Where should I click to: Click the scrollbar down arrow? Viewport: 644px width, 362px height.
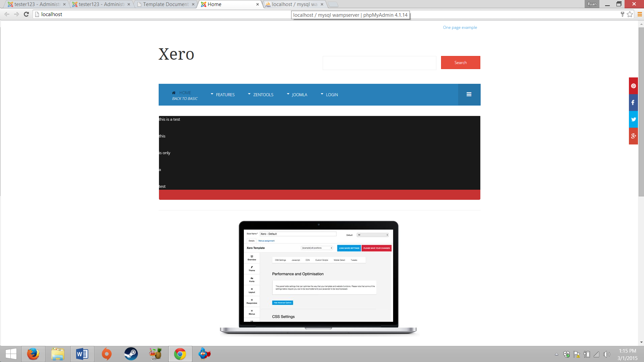tap(641, 342)
